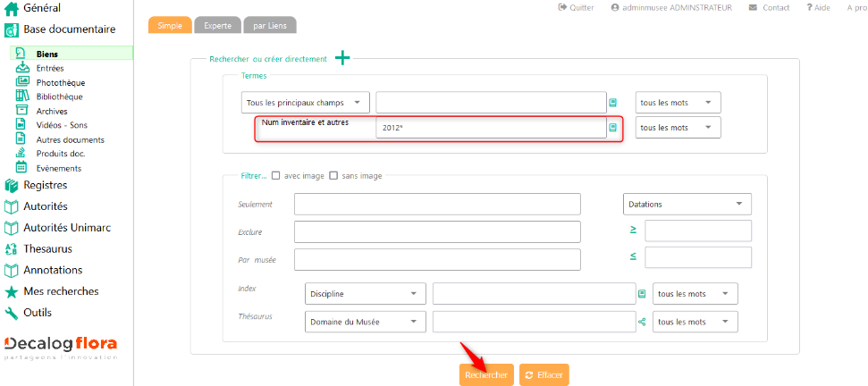Open Photothèque in the sidebar
This screenshot has height=386, width=868.
pyautogui.click(x=60, y=82)
